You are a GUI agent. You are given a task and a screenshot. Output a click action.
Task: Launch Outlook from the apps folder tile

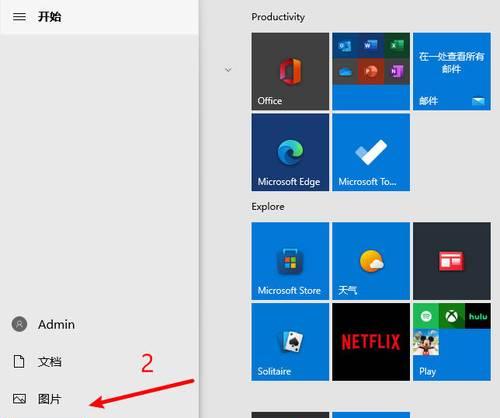pos(345,45)
